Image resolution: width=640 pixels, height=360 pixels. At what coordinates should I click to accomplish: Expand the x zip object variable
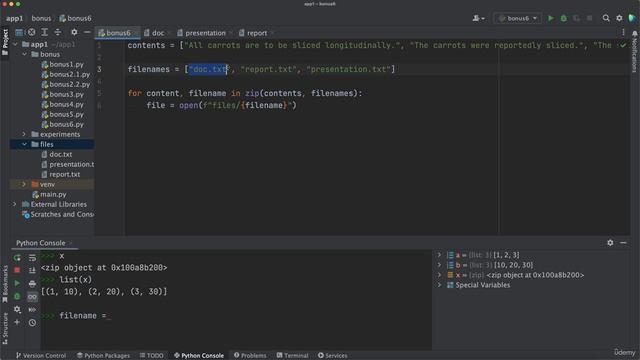pos(440,275)
